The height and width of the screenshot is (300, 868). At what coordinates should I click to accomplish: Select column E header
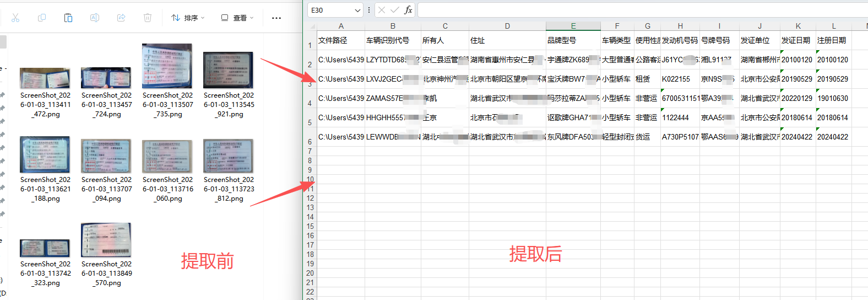pos(573,26)
